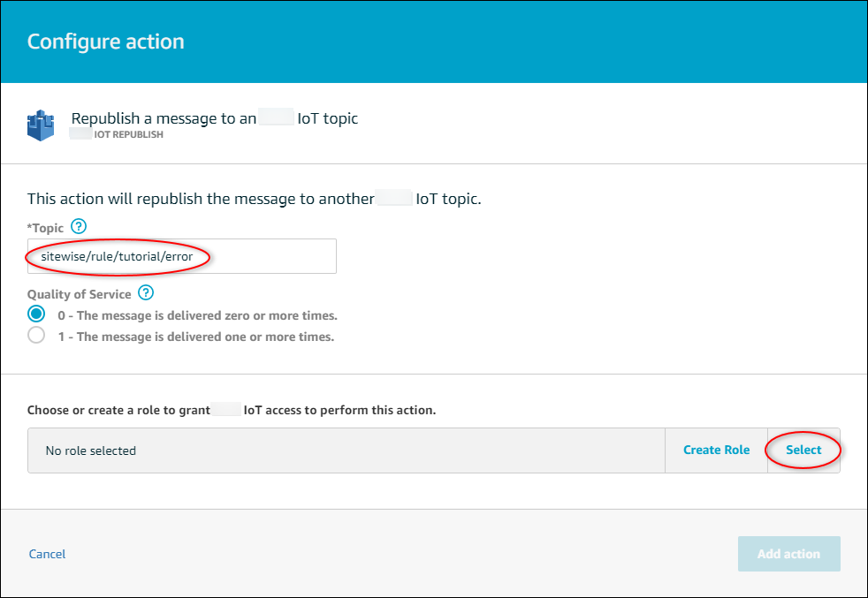Click the 'Quality of Service' label text
Image resolution: width=868 pixels, height=598 pixels.
point(79,294)
